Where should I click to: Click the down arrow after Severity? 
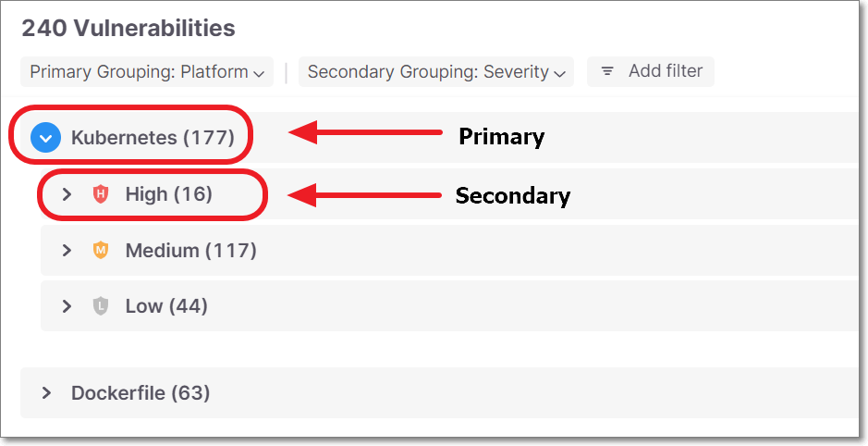pos(559,74)
